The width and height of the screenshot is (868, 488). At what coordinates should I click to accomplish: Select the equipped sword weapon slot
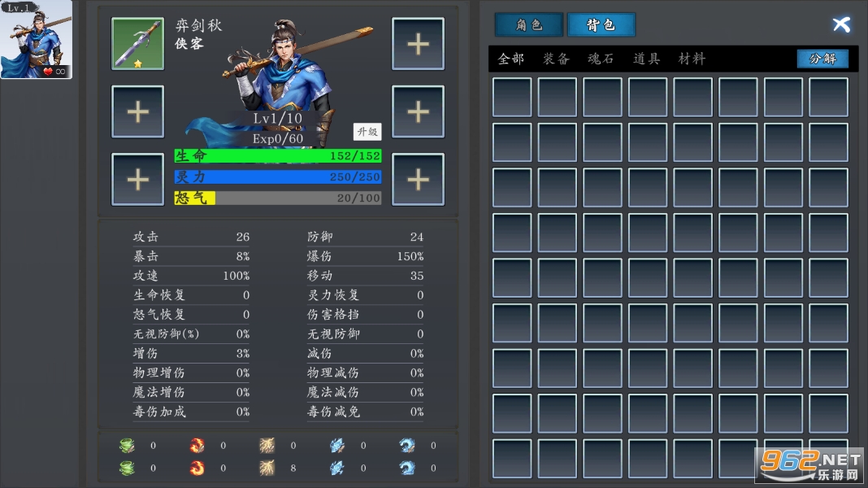[138, 44]
